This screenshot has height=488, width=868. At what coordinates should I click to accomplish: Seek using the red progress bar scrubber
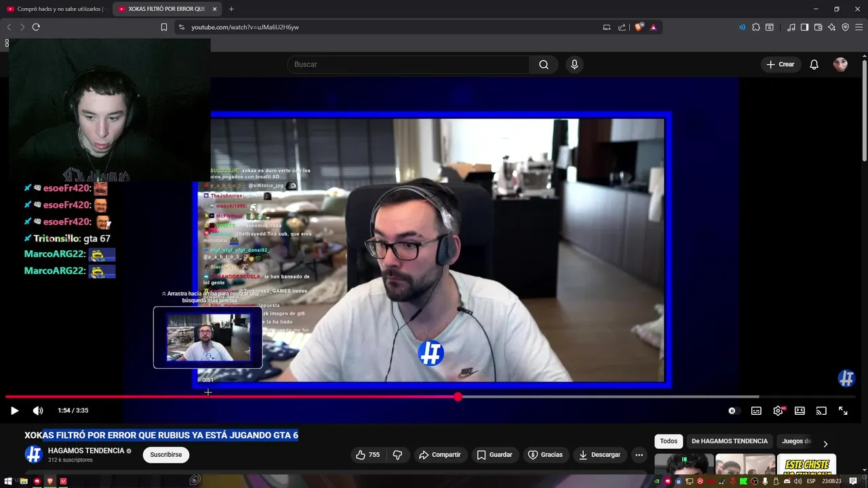(458, 396)
